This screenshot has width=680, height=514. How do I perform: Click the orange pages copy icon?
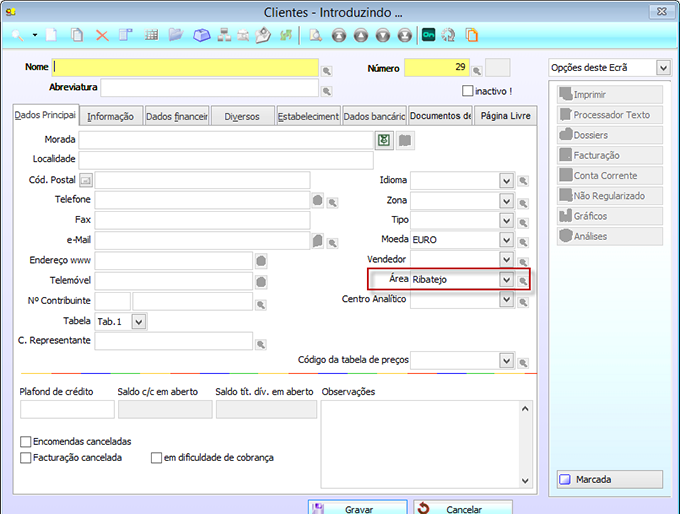tap(472, 35)
